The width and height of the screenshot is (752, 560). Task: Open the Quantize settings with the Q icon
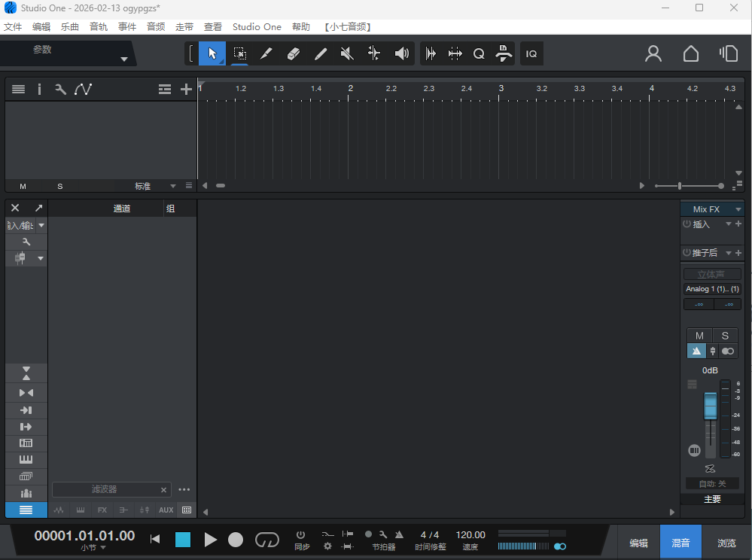click(479, 53)
